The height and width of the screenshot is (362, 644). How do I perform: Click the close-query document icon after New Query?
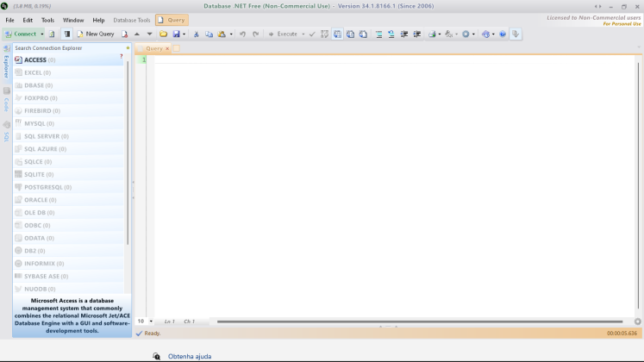(x=124, y=34)
